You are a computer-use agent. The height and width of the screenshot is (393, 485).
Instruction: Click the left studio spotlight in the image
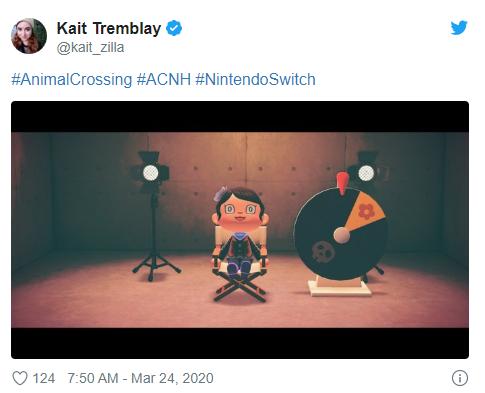[153, 173]
